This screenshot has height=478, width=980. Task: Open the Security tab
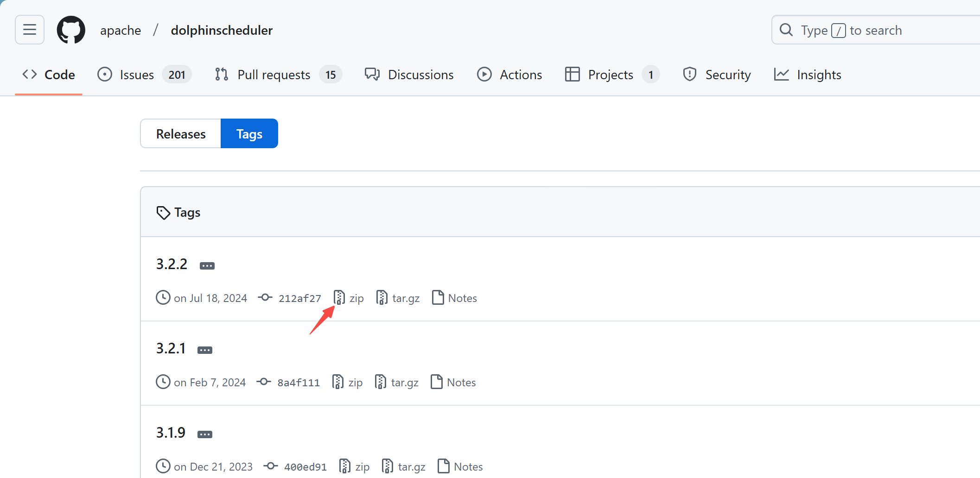pyautogui.click(x=717, y=75)
